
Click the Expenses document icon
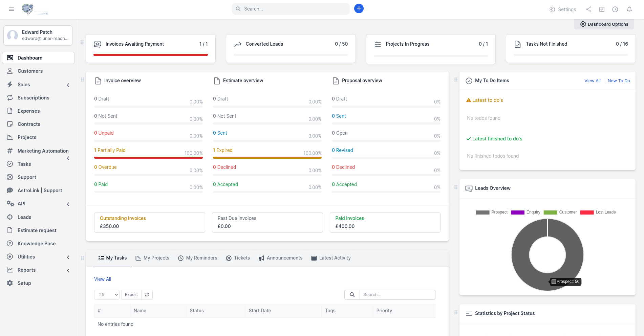click(x=10, y=111)
